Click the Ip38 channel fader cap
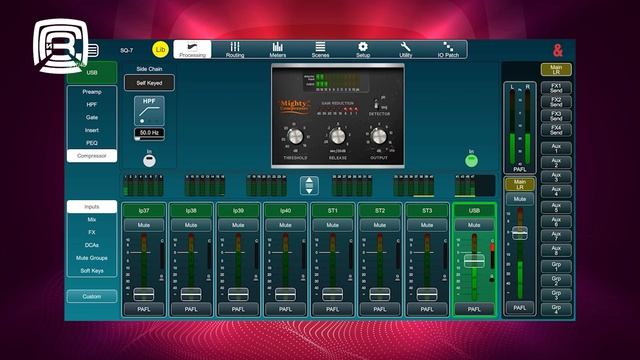Image resolution: width=640 pixels, height=360 pixels. pyautogui.click(x=191, y=294)
